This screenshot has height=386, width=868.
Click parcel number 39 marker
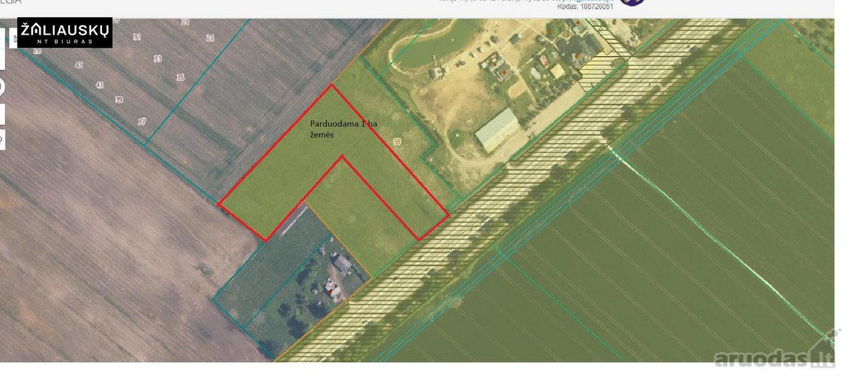pyautogui.click(x=119, y=100)
